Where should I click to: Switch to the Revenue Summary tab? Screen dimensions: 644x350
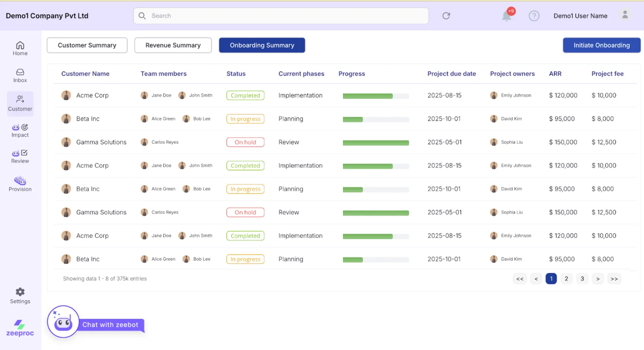tap(173, 45)
